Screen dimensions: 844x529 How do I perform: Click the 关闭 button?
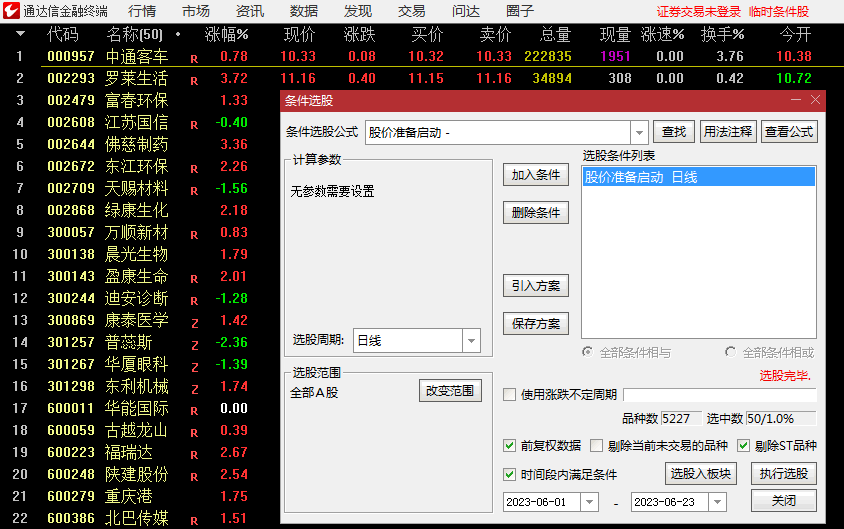click(784, 500)
